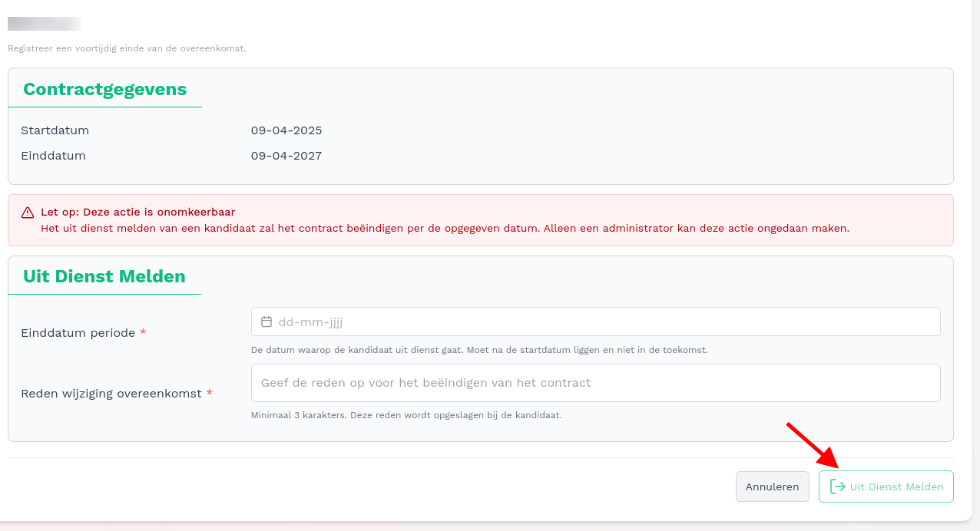Select the Startdatum value 09-04-2025
Screen dimensions: 980x531
[286, 130]
